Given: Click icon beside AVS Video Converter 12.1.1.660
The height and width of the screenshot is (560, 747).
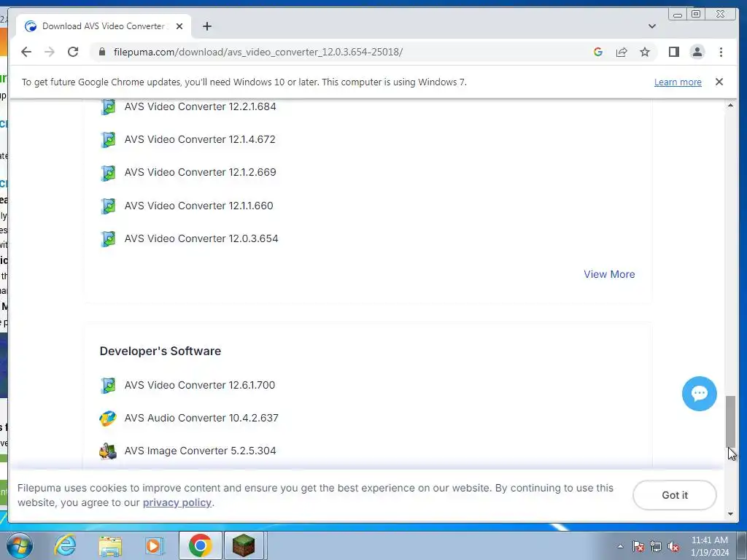Looking at the screenshot, I should click(108, 206).
